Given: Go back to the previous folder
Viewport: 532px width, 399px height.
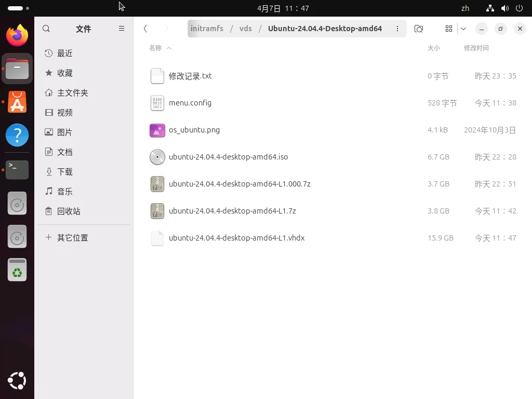Looking at the screenshot, I should coord(145,29).
